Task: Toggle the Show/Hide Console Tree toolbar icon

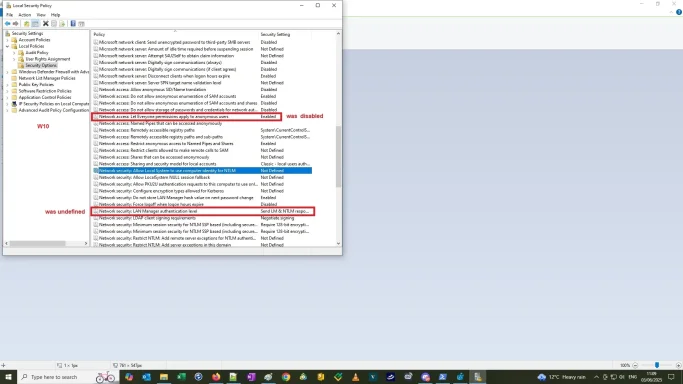Action: point(35,24)
